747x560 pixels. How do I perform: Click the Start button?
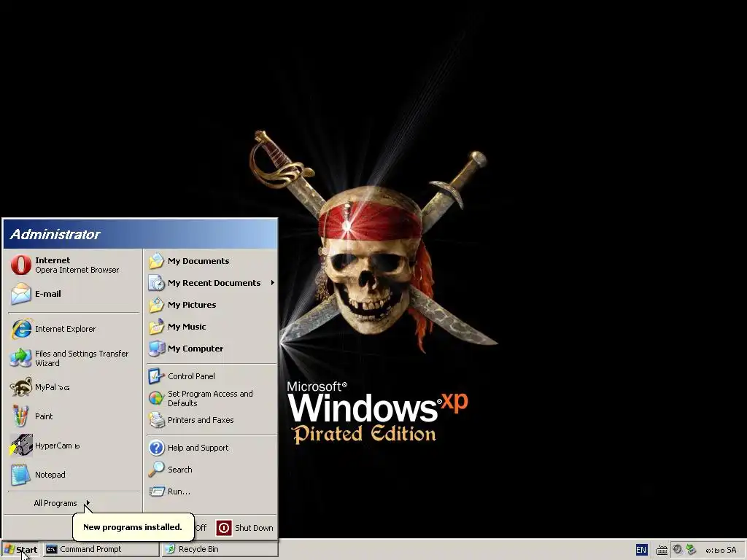(x=20, y=550)
